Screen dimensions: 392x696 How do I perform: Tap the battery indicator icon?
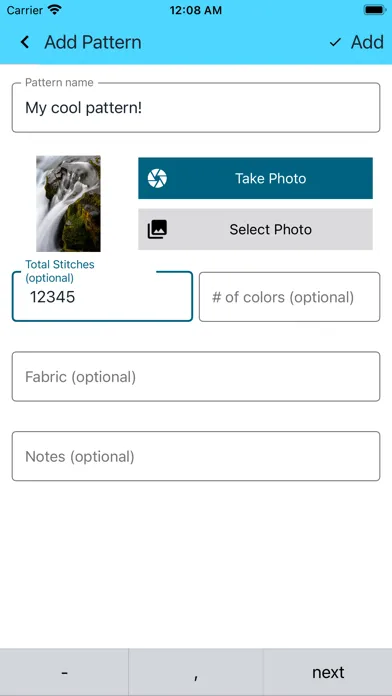(x=375, y=10)
